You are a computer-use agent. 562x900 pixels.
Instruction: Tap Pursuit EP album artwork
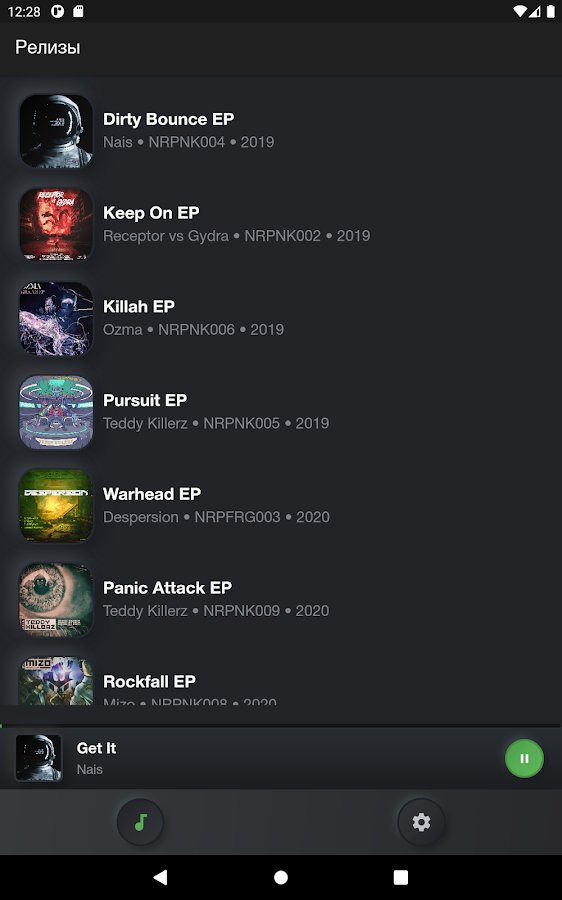tap(56, 412)
